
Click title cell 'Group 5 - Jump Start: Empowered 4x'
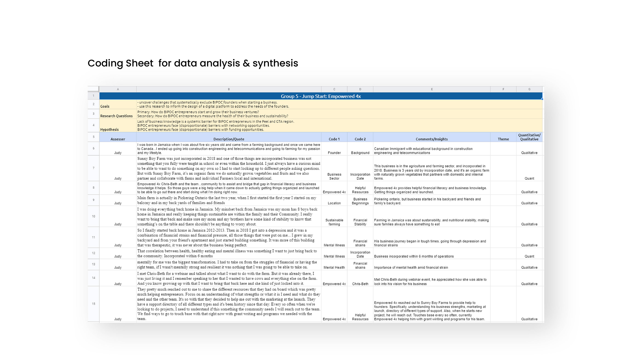click(321, 96)
